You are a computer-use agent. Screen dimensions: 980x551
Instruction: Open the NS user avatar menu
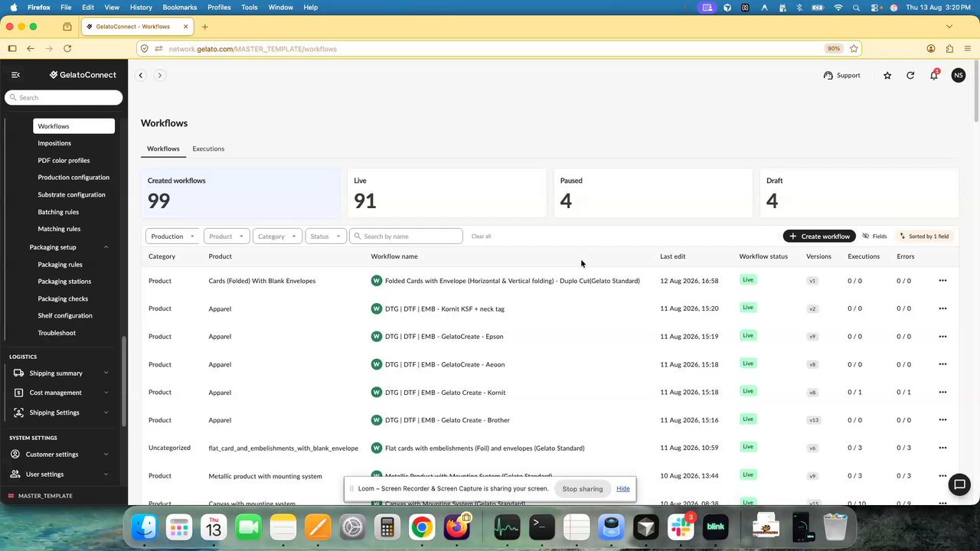(x=959, y=75)
